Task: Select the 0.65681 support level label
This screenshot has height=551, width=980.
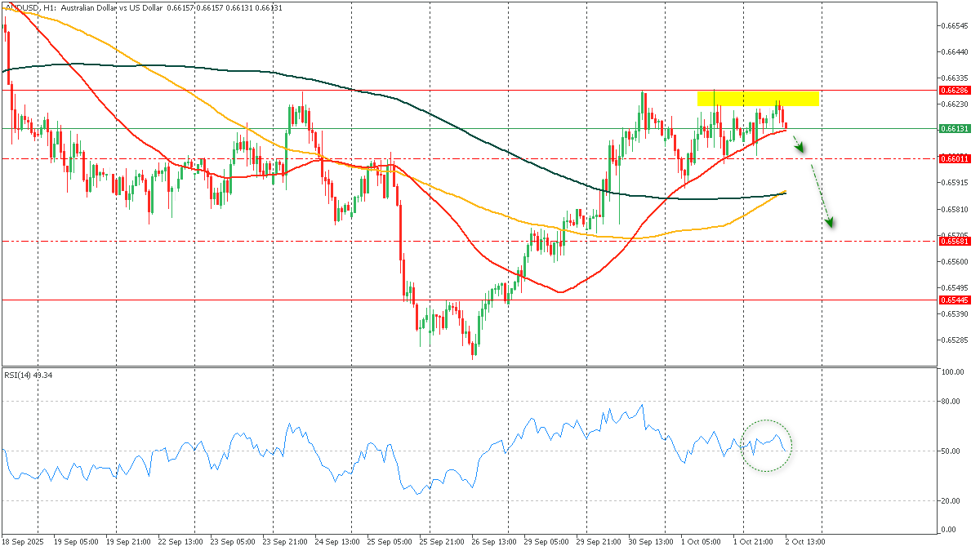Action: coord(954,242)
